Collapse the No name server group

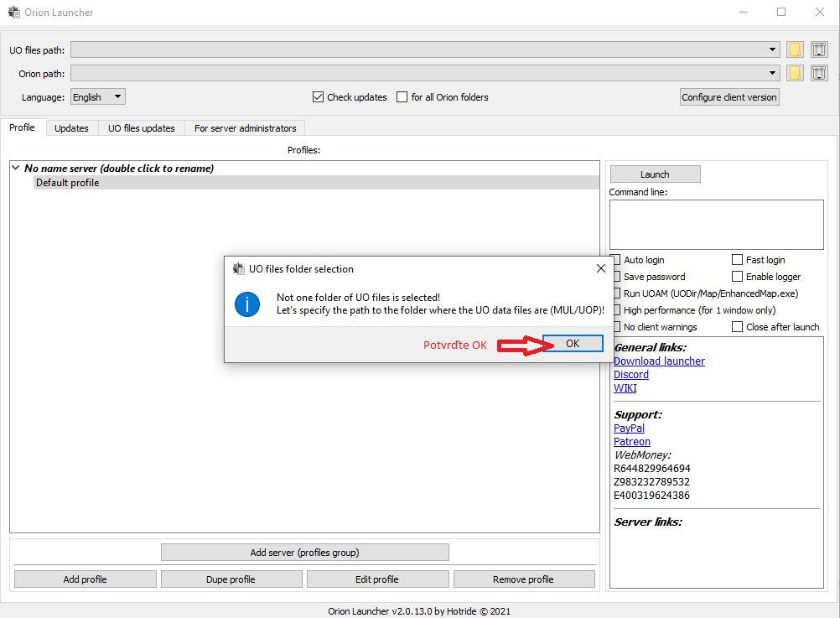pos(16,168)
